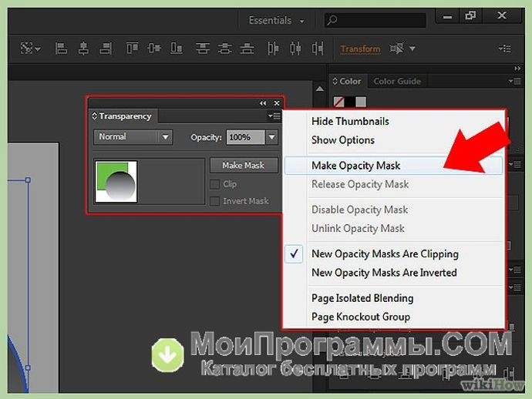Click the search magnifier icon

tap(332, 20)
